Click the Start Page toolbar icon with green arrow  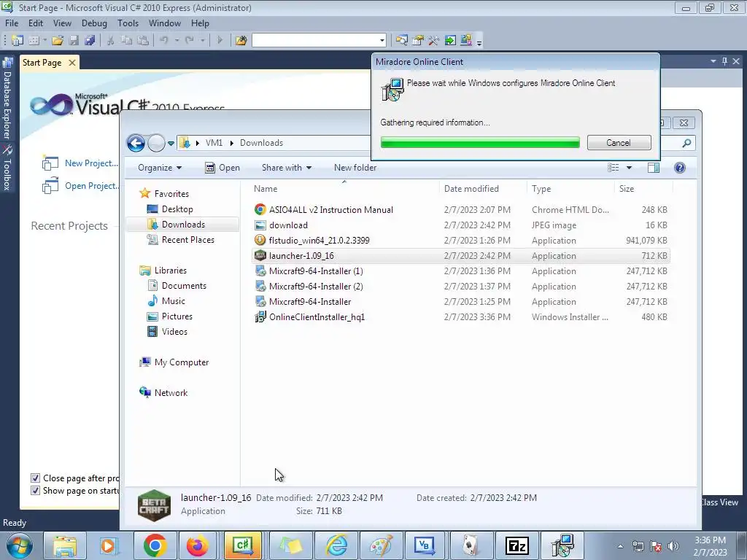coord(449,41)
